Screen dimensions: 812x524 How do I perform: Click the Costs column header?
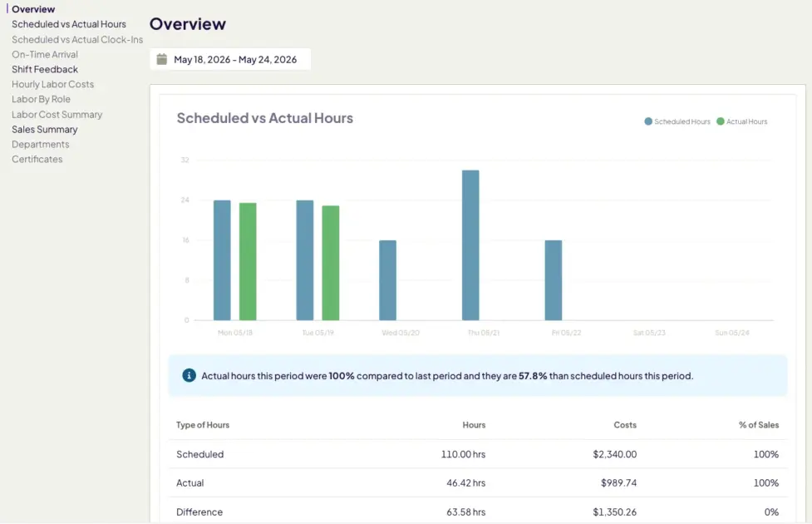tap(625, 425)
